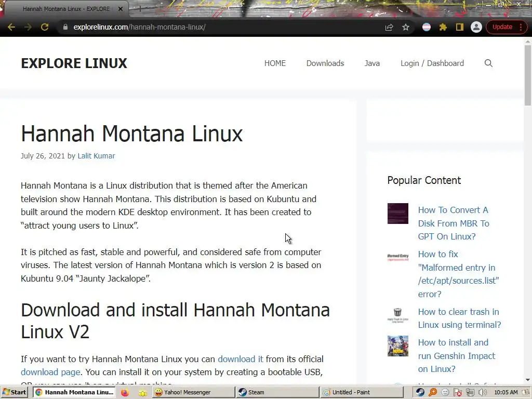532x399 pixels.
Task: Click the Firefox icon in the taskbar
Action: (x=125, y=393)
